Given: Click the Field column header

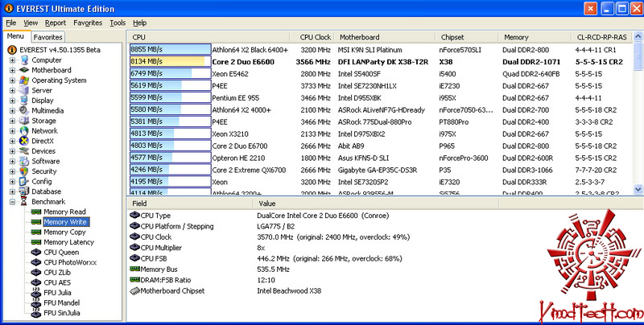Looking at the screenshot, I should pos(190,203).
